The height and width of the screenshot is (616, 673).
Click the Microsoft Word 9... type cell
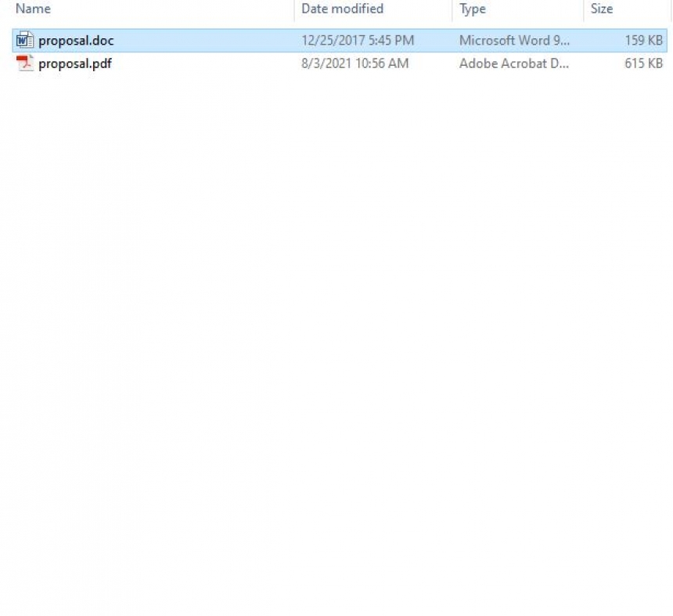515,41
